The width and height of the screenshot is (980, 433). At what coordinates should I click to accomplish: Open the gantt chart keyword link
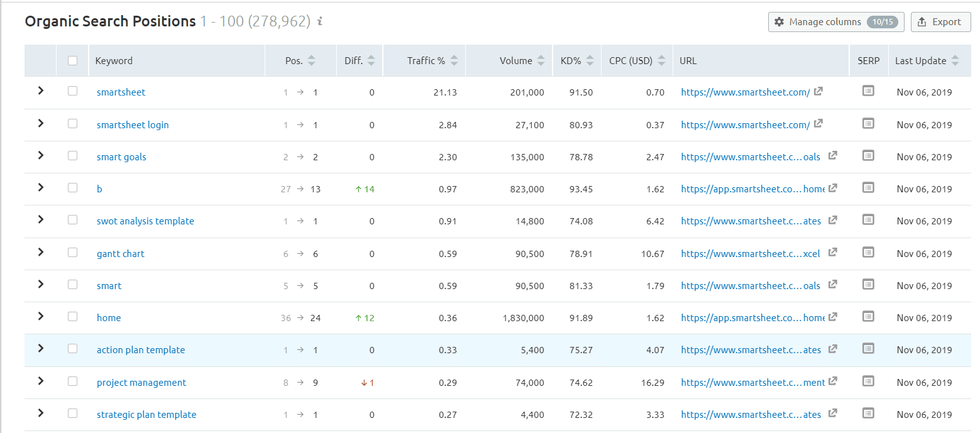click(121, 254)
